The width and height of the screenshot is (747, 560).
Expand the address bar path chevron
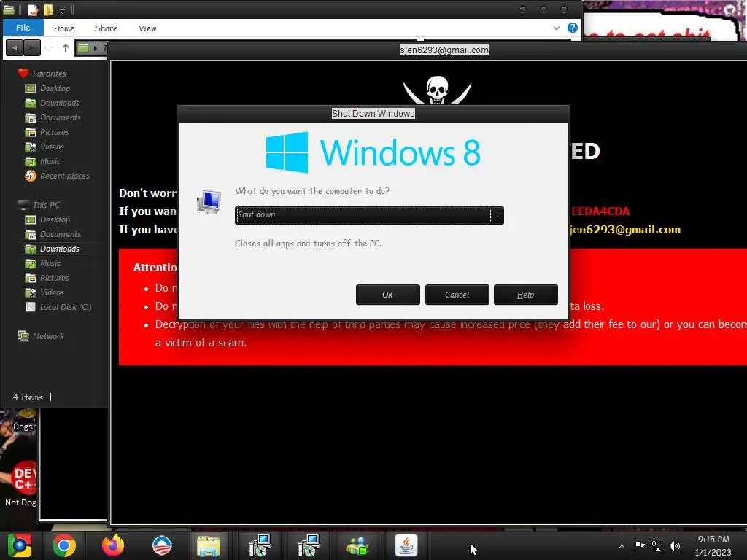click(x=96, y=48)
